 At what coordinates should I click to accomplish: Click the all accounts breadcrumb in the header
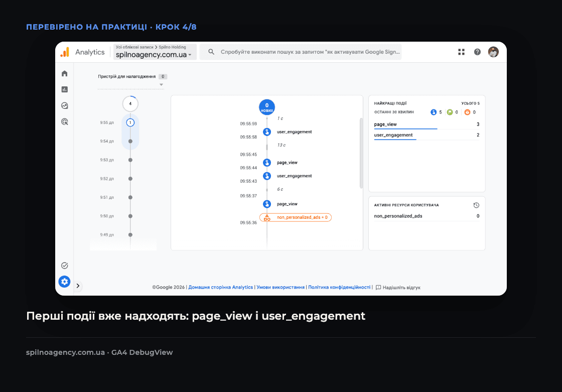point(134,47)
